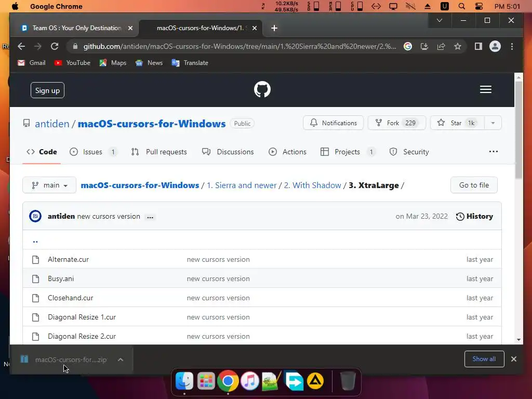Open the Apple menu

pyautogui.click(x=15, y=6)
